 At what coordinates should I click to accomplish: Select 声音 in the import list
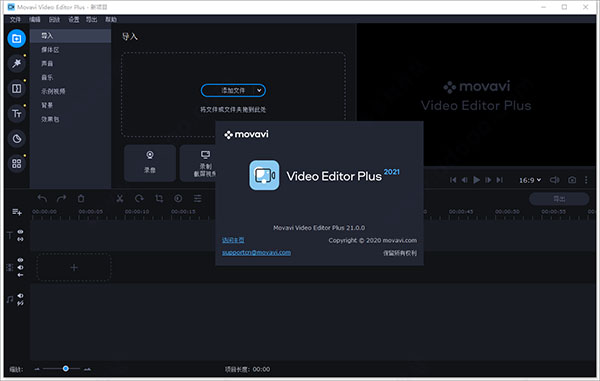coord(70,64)
